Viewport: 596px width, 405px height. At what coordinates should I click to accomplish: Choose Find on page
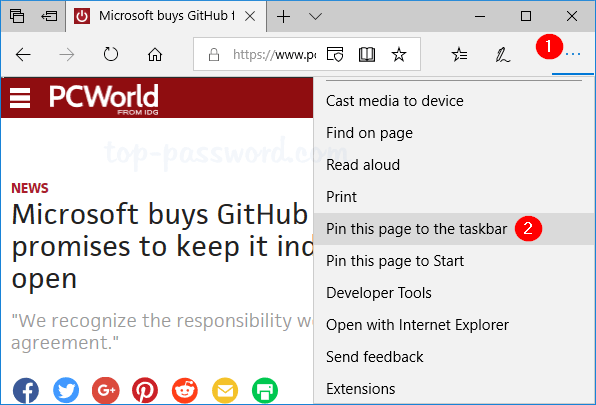pyautogui.click(x=455, y=133)
